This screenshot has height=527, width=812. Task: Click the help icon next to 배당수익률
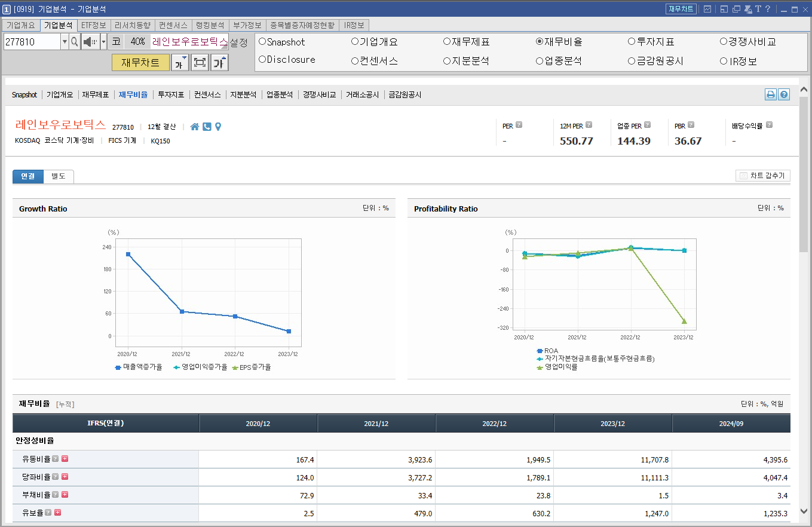[769, 125]
